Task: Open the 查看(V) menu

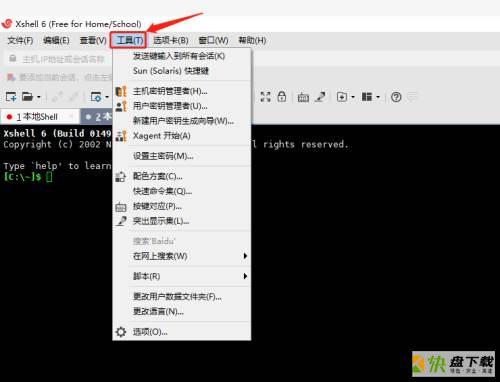Action: coord(93,40)
